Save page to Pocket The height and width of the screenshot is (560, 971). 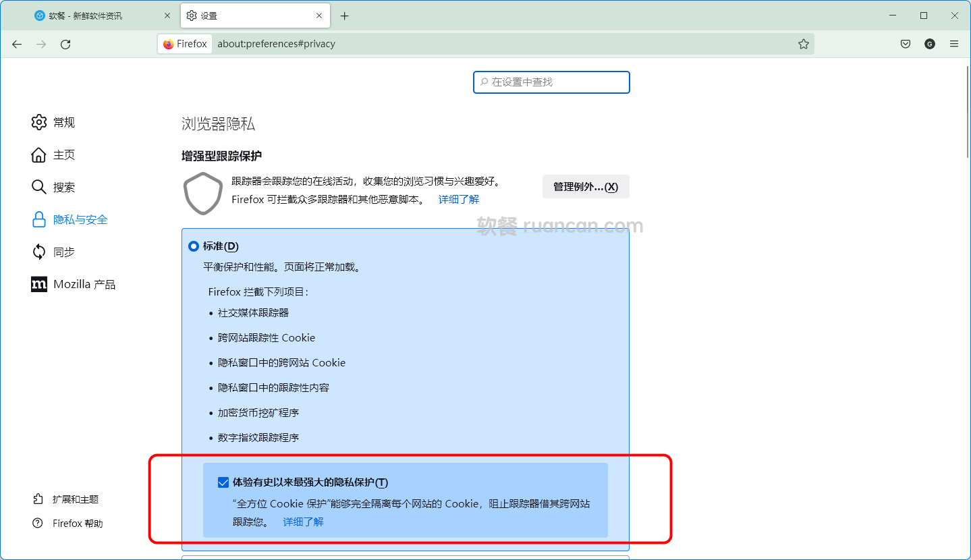coord(905,44)
